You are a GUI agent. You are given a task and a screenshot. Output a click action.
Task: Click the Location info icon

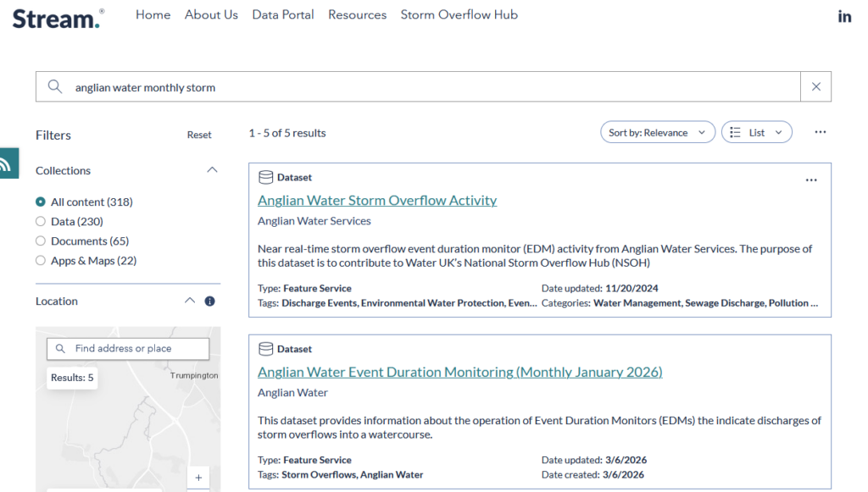[x=209, y=301]
